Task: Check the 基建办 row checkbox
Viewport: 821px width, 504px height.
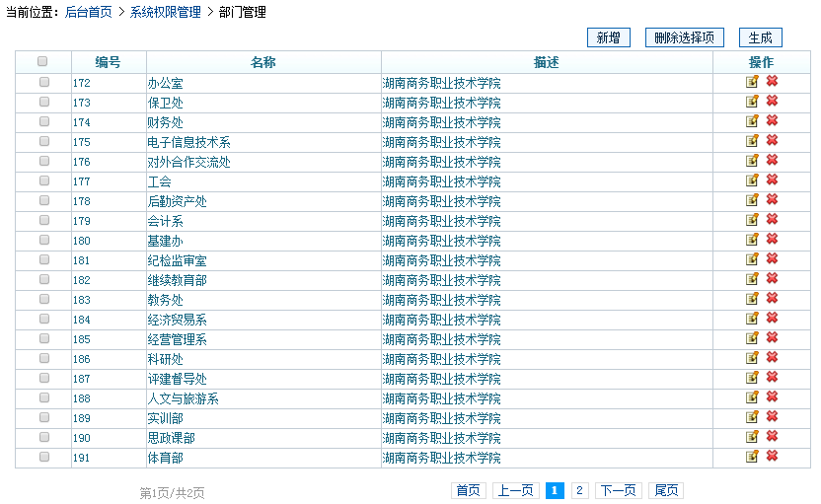Action: [x=44, y=241]
